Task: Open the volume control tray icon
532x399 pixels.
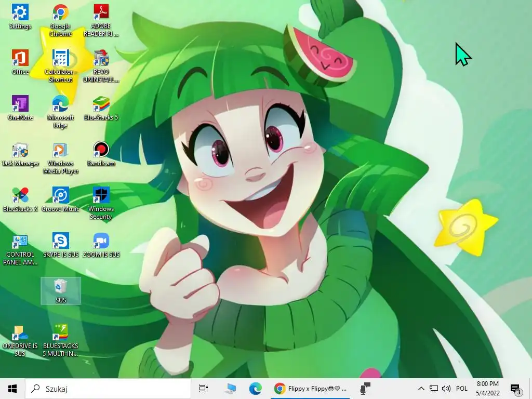Action: click(x=446, y=389)
